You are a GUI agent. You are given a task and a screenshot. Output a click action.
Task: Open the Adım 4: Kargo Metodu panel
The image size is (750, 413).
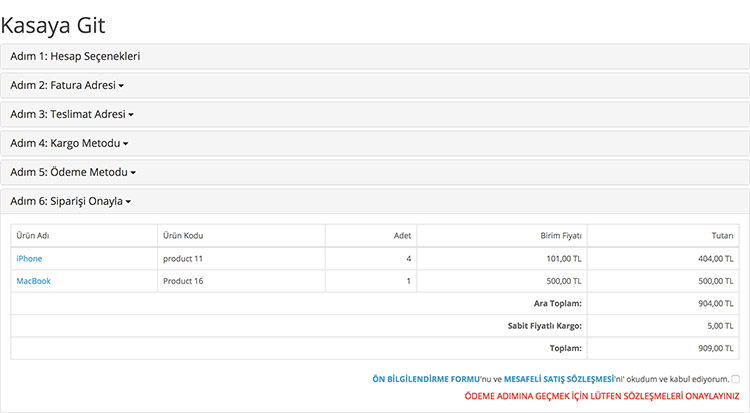[69, 143]
